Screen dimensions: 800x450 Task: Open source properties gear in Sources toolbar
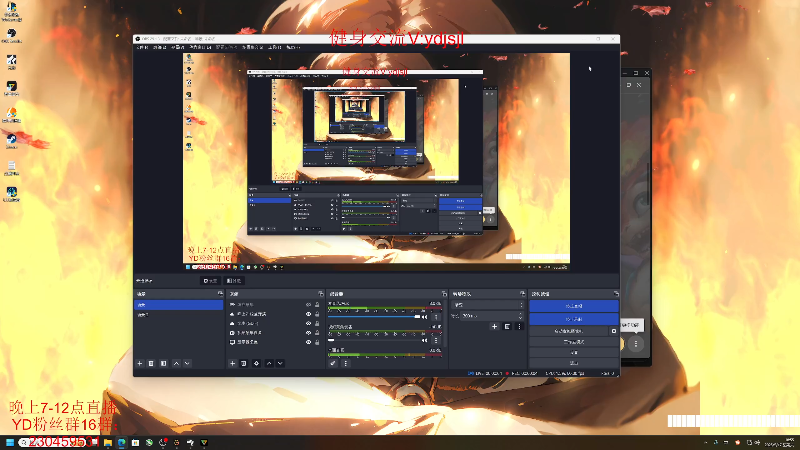257,363
